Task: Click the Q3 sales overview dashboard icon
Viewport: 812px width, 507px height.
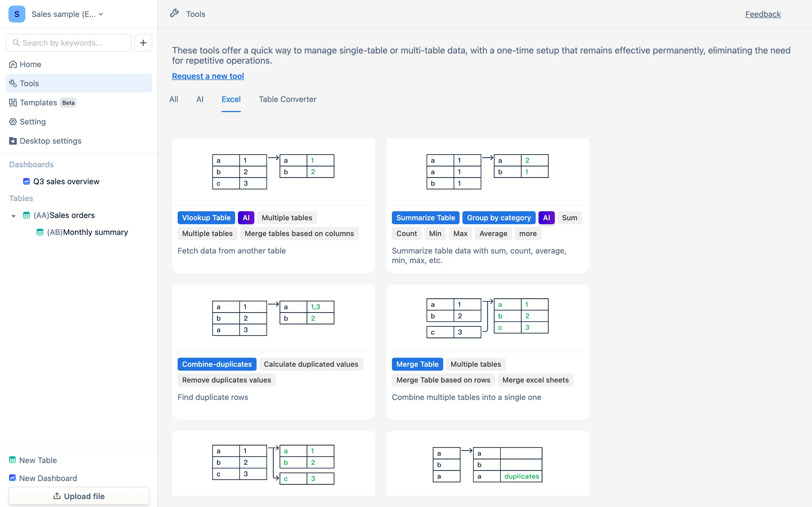Action: click(27, 181)
